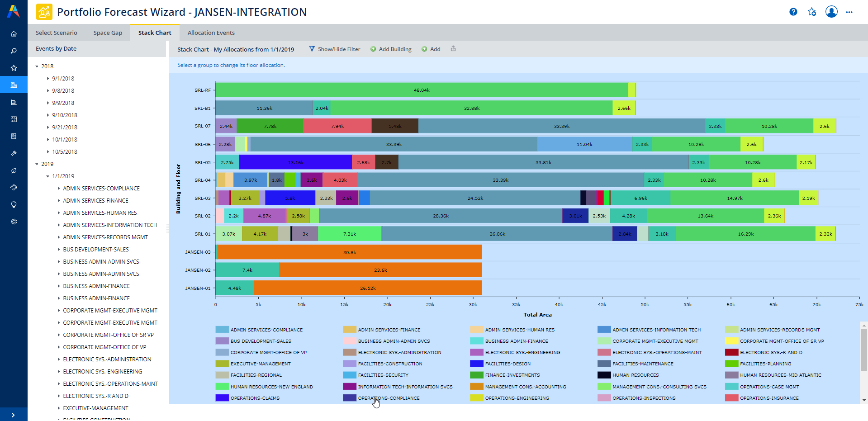Toggle the Show/Hide Filter option
Image resolution: width=868 pixels, height=421 pixels.
pos(335,49)
